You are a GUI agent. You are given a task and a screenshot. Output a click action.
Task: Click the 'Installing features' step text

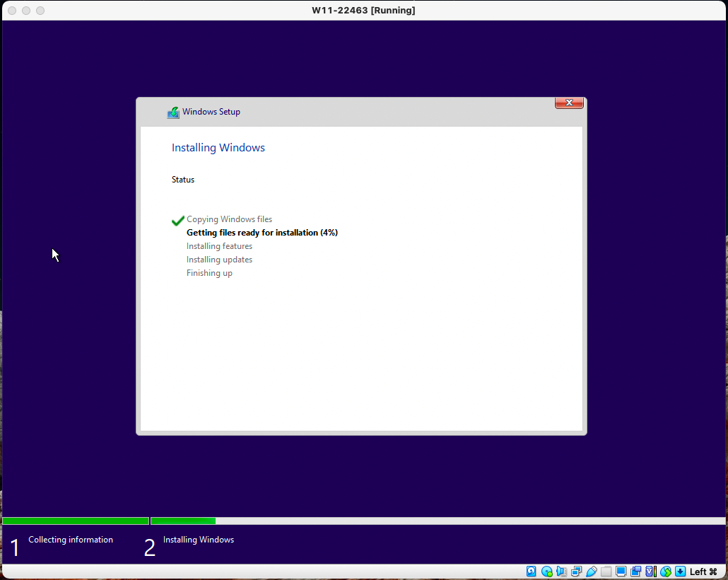click(x=220, y=246)
